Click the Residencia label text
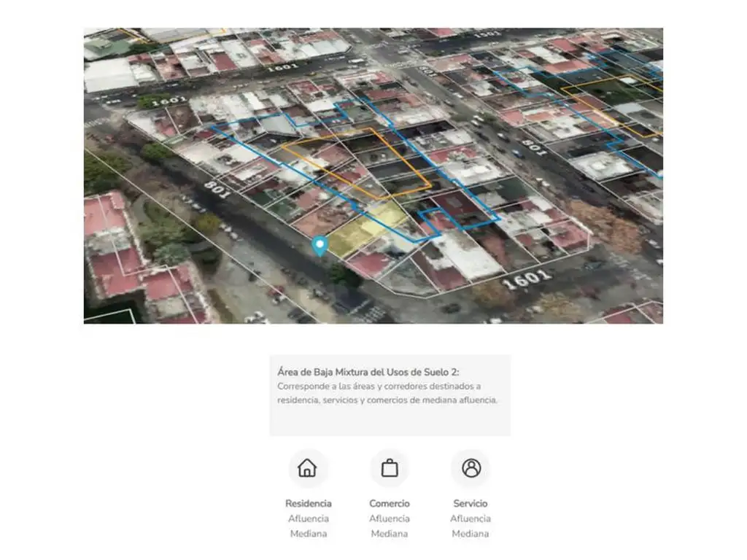The width and height of the screenshot is (747, 560). 308,503
